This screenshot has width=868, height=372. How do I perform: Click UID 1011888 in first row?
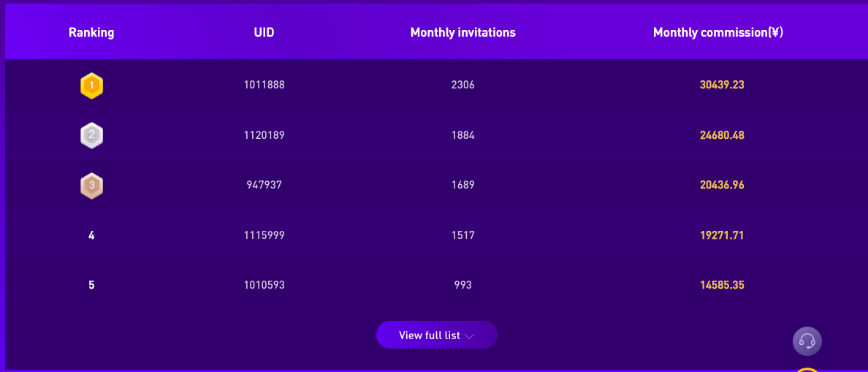click(x=264, y=86)
